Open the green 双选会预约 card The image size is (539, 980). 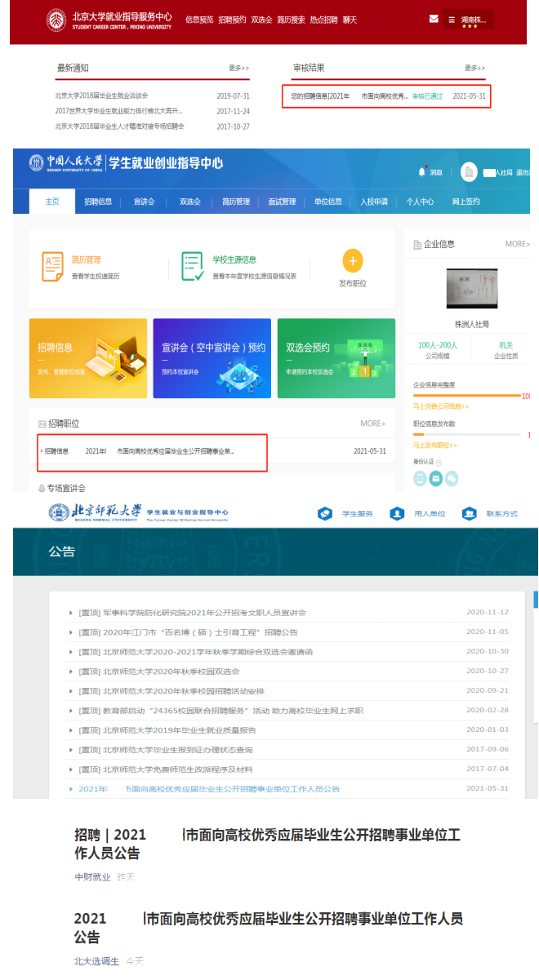click(x=336, y=358)
